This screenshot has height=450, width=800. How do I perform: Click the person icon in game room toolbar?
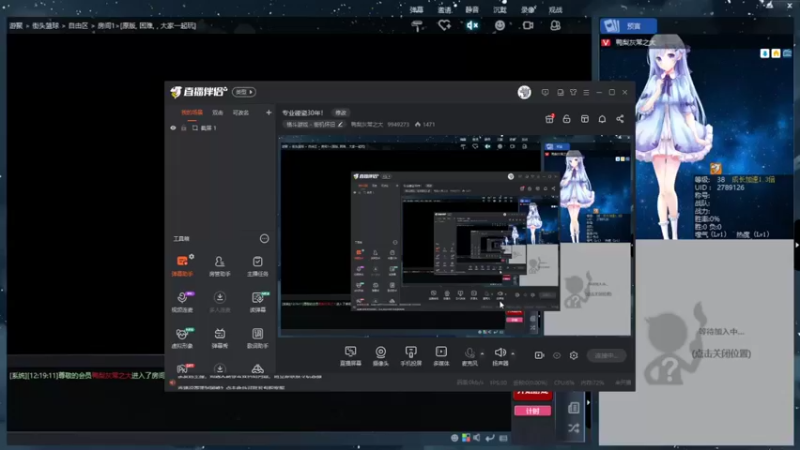tap(555, 25)
